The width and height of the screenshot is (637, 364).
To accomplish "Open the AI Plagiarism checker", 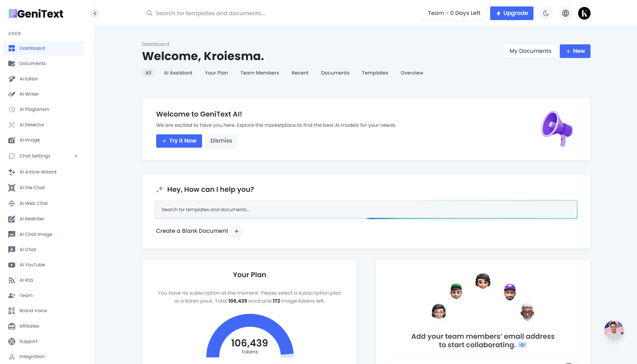I will coord(34,109).
